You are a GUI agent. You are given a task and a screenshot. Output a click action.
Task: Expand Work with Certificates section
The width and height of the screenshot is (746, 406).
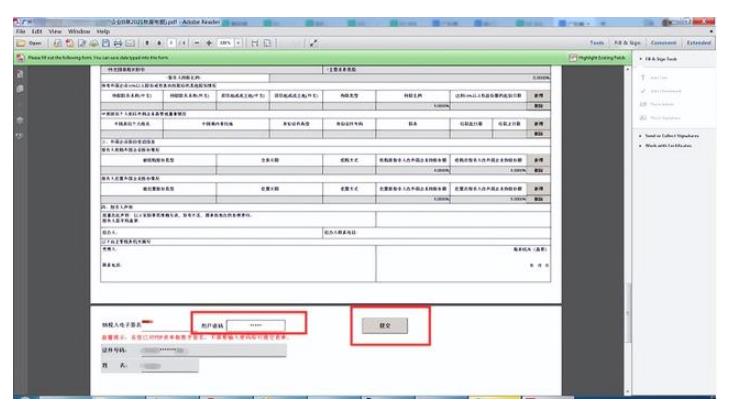pyautogui.click(x=673, y=146)
